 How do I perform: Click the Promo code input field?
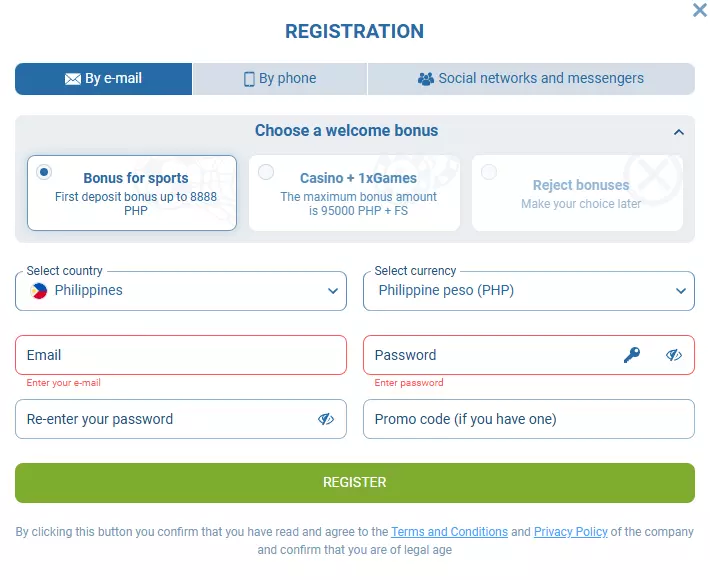tap(529, 419)
